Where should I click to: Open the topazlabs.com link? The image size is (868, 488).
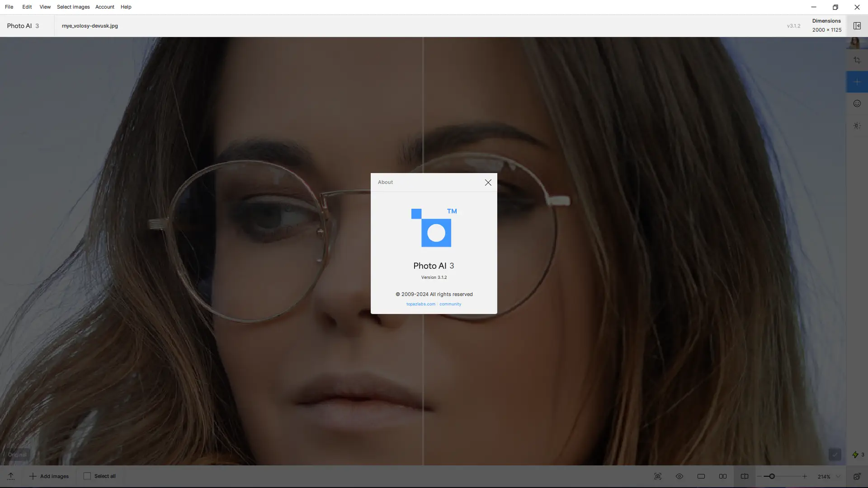click(x=420, y=304)
